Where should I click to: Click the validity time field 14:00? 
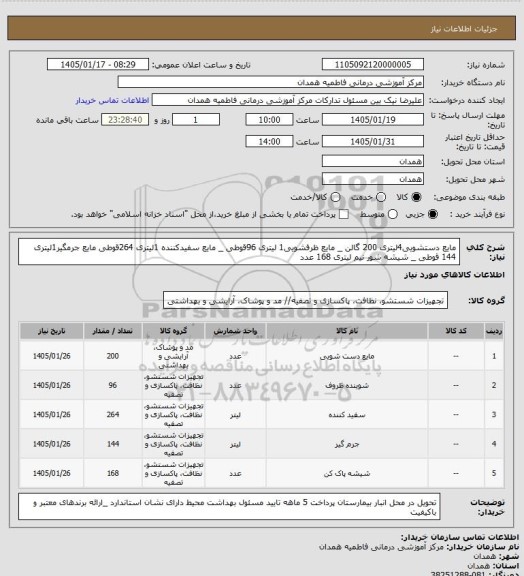click(269, 141)
